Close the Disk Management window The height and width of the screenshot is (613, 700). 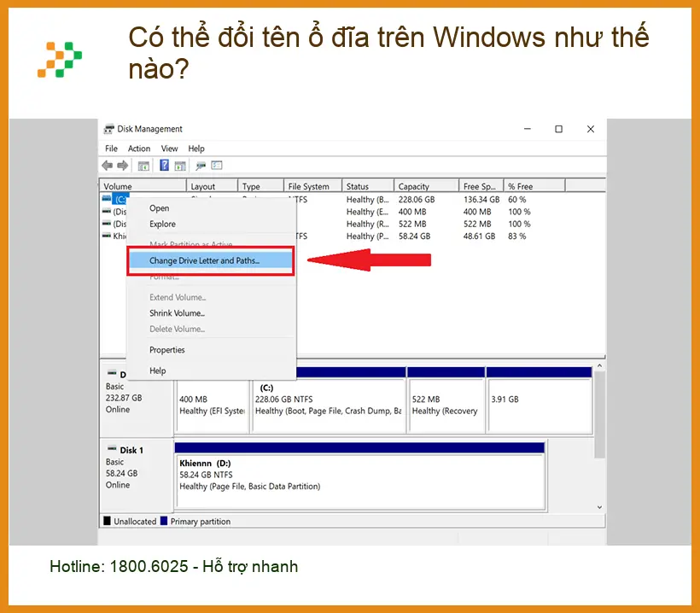pyautogui.click(x=590, y=129)
